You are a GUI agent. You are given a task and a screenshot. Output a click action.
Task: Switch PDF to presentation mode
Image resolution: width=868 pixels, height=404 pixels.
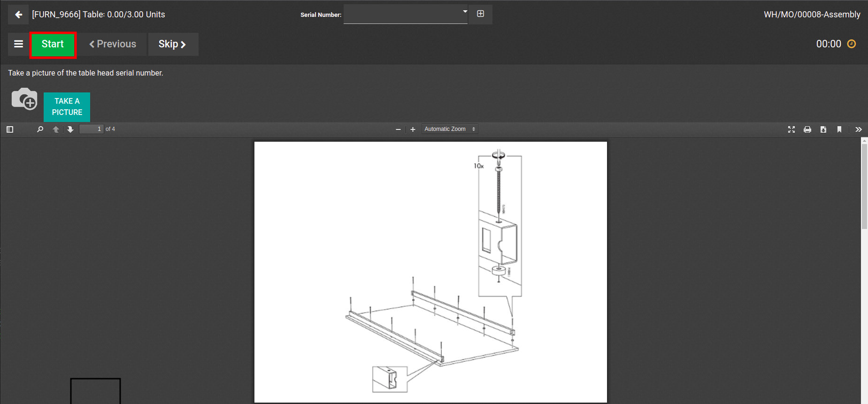click(x=791, y=130)
